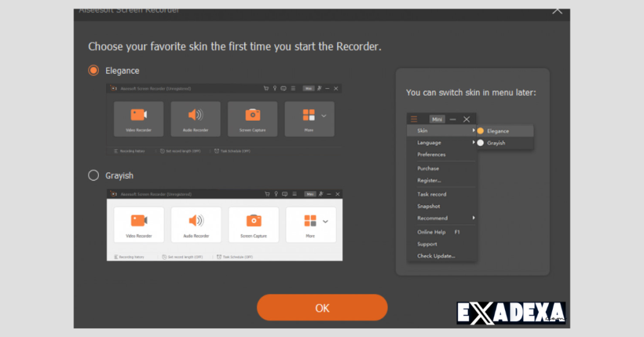Viewport: 644px width, 337px height.
Task: Click orange hamburger icon in menu preview
Action: pyautogui.click(x=414, y=119)
